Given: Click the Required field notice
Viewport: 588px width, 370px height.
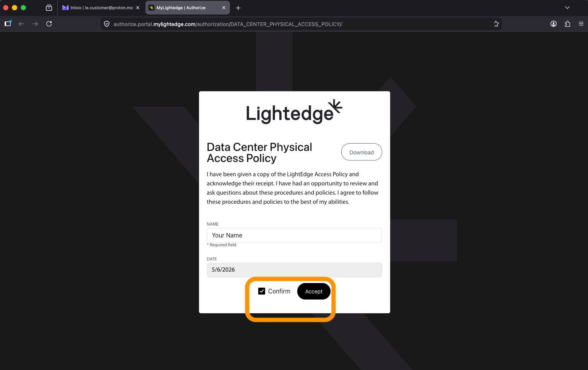Looking at the screenshot, I should point(222,245).
